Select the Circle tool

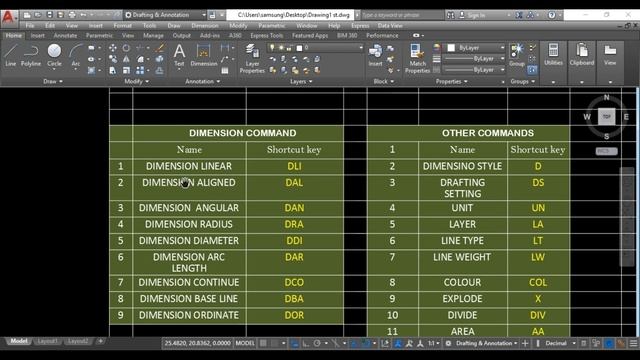pyautogui.click(x=54, y=55)
